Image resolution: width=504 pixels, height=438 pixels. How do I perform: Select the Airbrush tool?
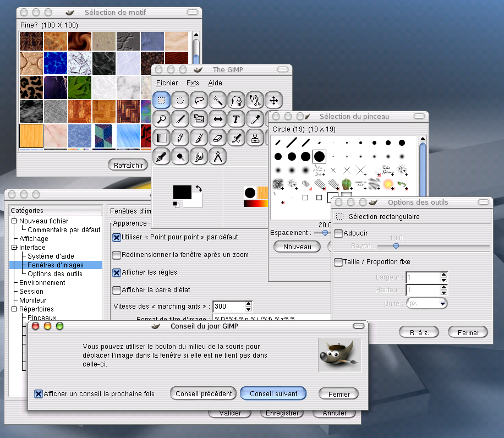(236, 138)
